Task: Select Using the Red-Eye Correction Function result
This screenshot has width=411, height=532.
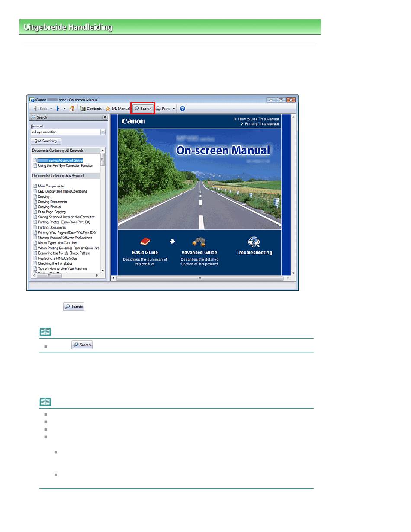Action: pos(65,165)
